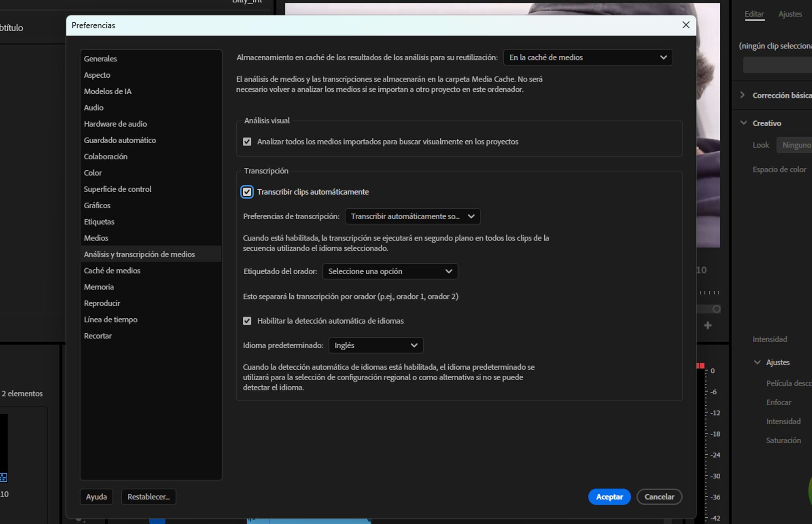Click the zoom slider handle under monitor
812x524 pixels.
pyautogui.click(x=716, y=309)
